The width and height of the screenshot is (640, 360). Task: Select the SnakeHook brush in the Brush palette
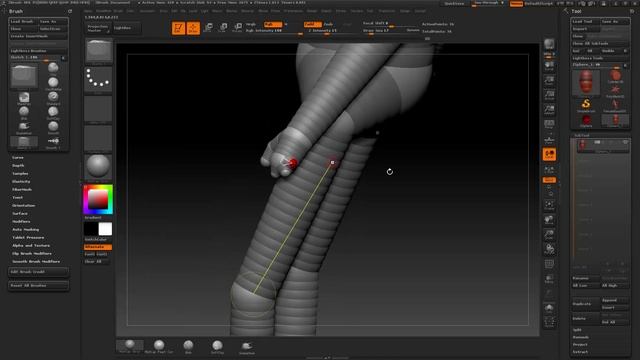pos(24,127)
